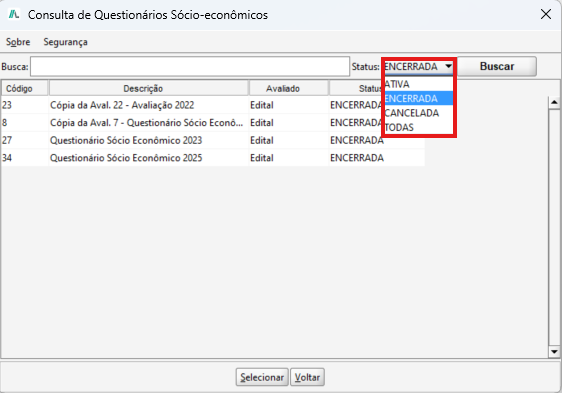
Task: Click the application icon in title bar
Action: click(14, 15)
